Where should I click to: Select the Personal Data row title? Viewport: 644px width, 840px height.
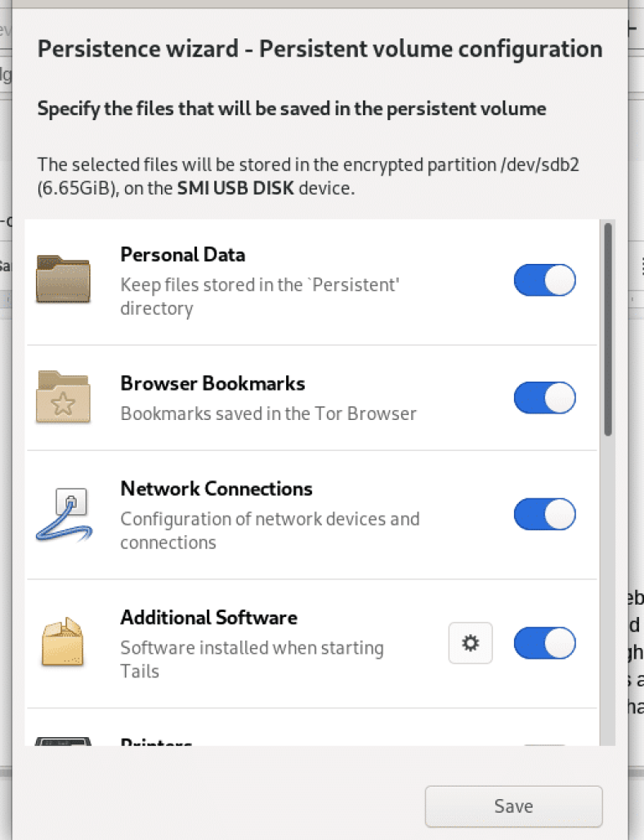click(x=182, y=254)
